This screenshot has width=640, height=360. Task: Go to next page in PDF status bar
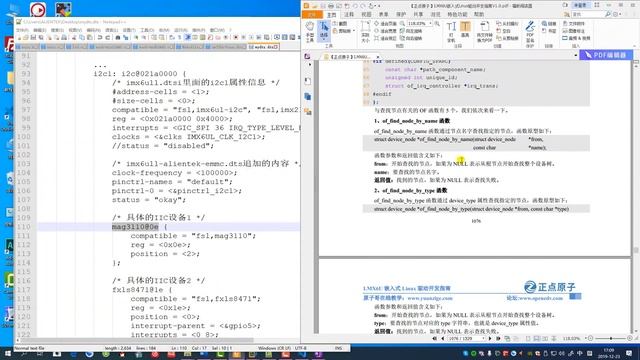point(490,338)
